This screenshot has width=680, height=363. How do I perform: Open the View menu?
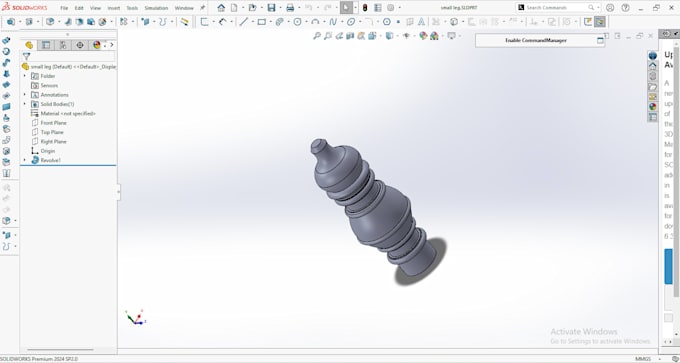95,8
